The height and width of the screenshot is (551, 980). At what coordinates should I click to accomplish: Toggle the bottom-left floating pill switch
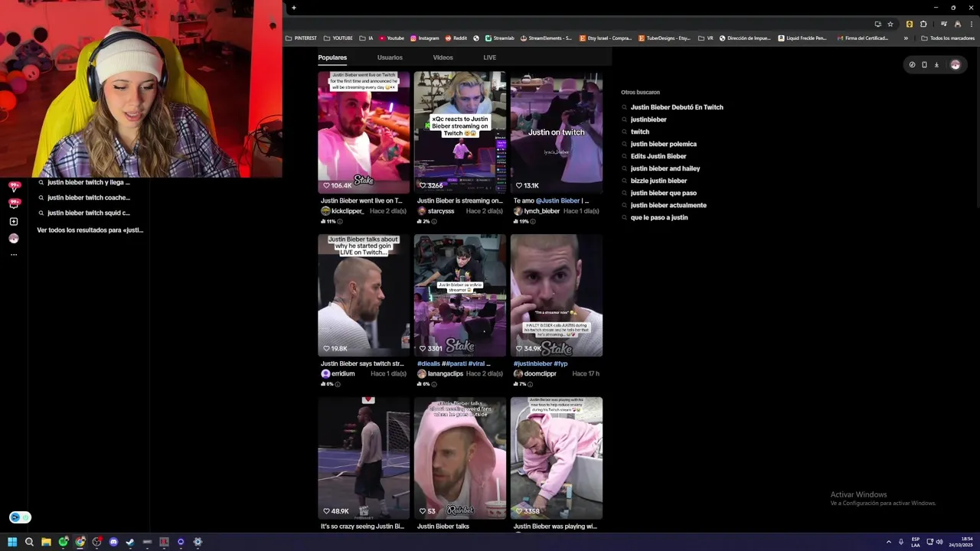(20, 517)
